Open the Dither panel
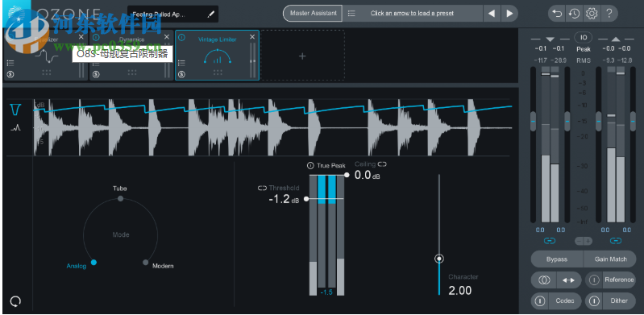This screenshot has width=644, height=315. [x=619, y=301]
